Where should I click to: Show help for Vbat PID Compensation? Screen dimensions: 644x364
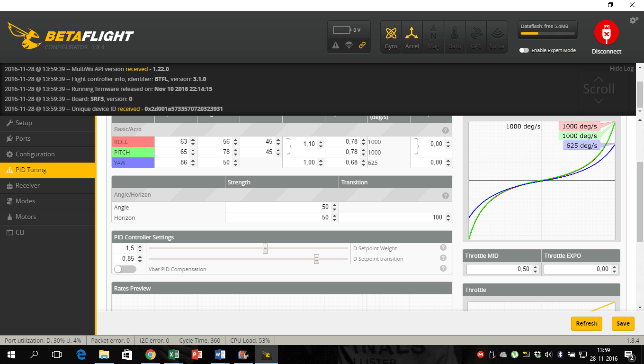click(443, 268)
